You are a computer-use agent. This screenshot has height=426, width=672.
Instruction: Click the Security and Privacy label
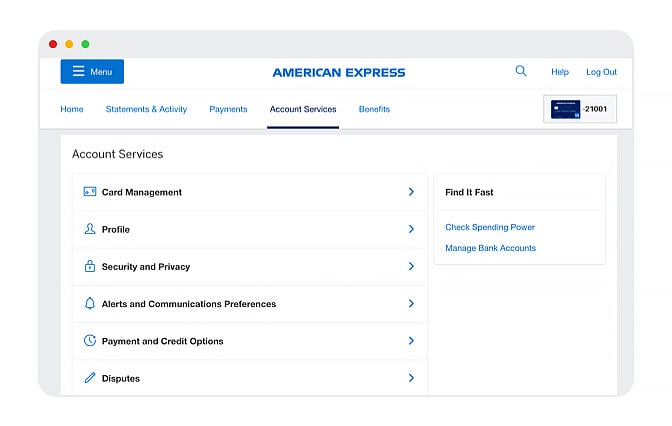point(146,267)
